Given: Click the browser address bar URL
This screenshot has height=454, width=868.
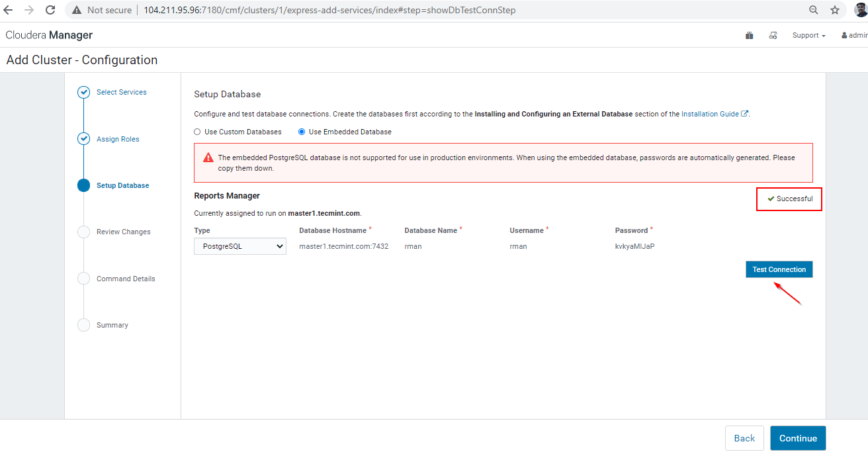Looking at the screenshot, I should [x=329, y=10].
